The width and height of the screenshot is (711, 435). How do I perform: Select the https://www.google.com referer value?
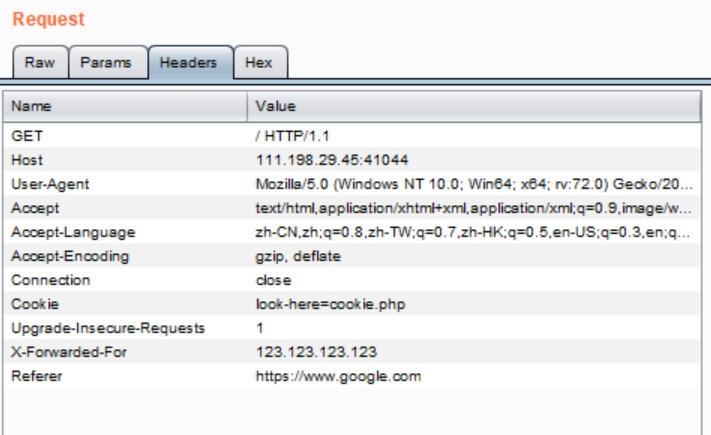tap(474, 376)
